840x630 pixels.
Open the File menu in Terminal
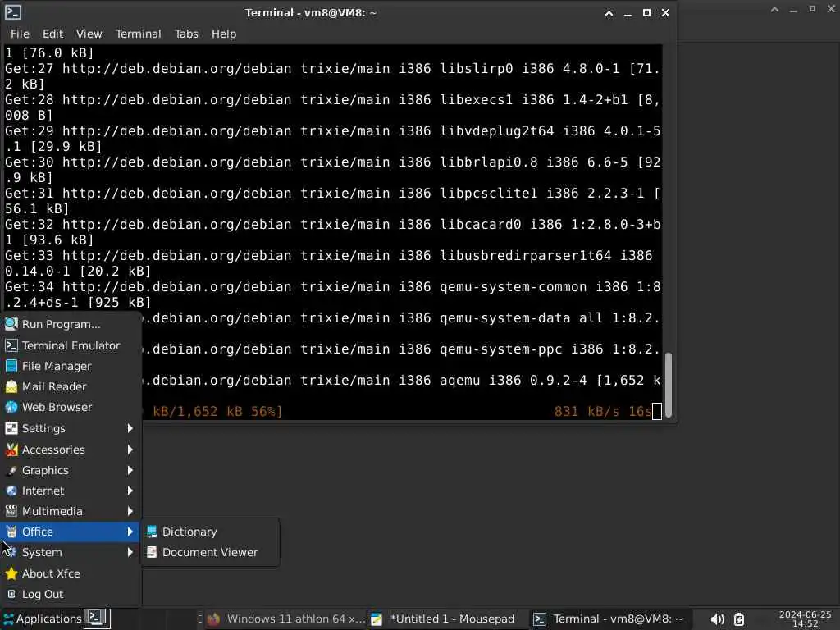[x=20, y=34]
